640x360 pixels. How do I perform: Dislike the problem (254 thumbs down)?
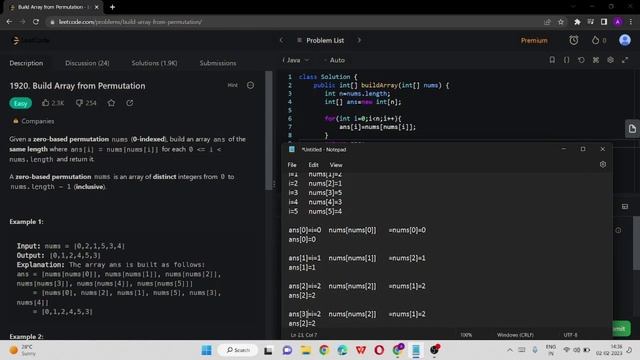86,103
